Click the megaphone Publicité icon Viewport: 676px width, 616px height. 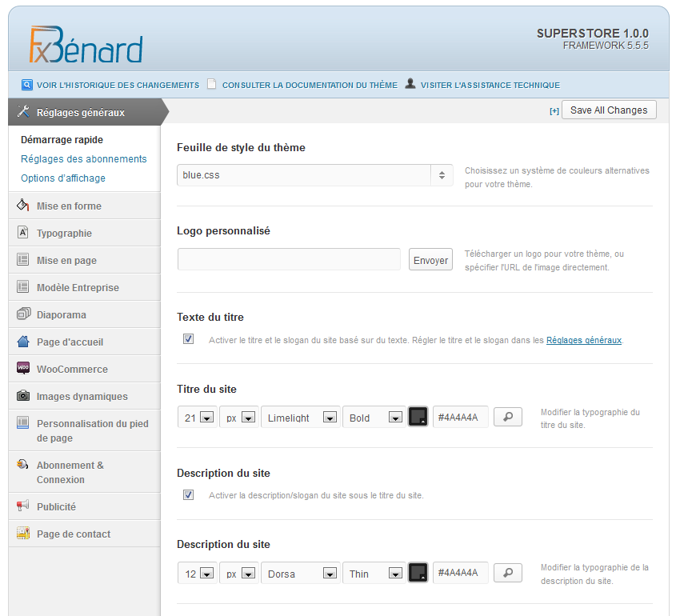click(x=23, y=506)
